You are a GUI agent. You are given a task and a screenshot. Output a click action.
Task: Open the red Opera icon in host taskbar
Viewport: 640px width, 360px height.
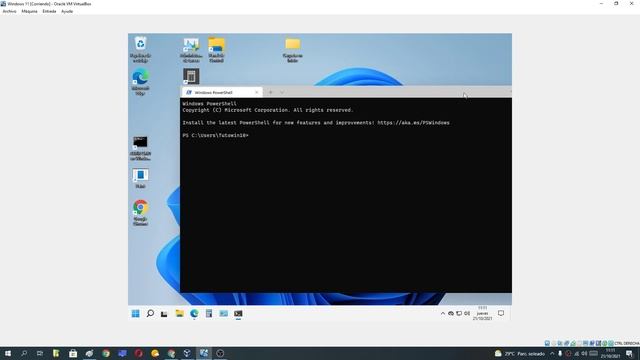tap(138, 353)
